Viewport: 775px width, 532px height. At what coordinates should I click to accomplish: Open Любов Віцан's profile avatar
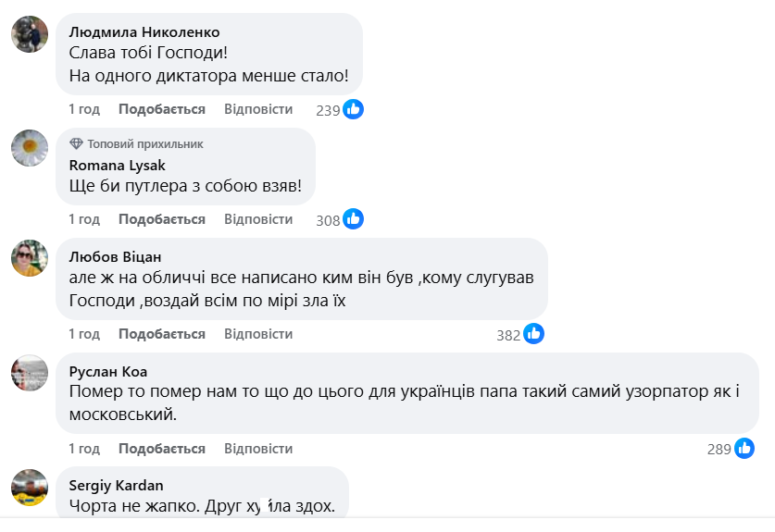pyautogui.click(x=30, y=258)
